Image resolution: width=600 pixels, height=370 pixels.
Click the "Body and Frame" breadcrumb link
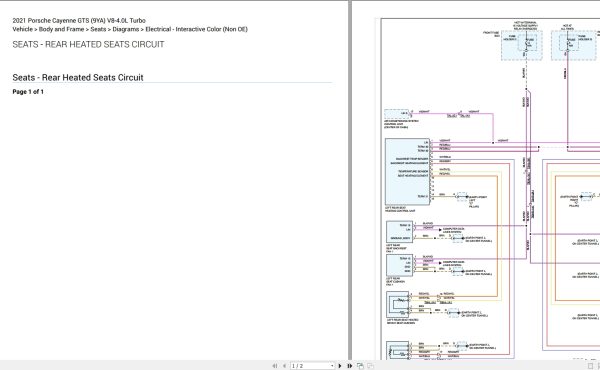61,29
